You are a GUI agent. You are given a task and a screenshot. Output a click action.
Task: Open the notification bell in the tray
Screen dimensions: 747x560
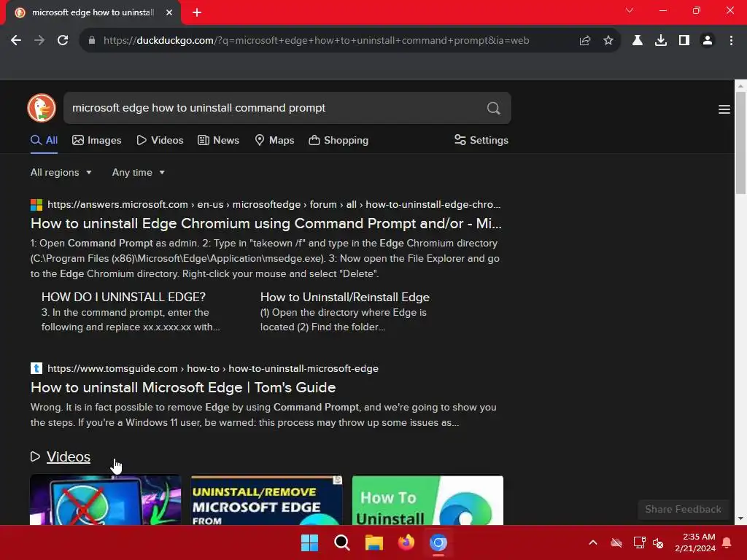point(727,542)
